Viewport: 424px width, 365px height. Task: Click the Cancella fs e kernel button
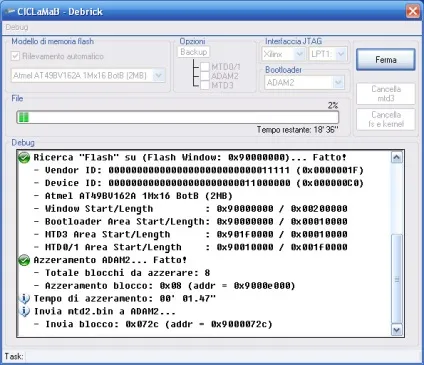pyautogui.click(x=386, y=119)
